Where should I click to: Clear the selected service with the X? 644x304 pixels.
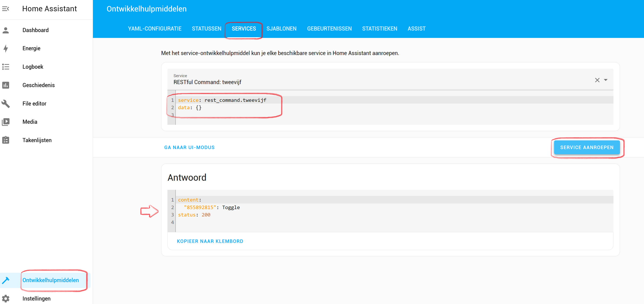point(597,80)
